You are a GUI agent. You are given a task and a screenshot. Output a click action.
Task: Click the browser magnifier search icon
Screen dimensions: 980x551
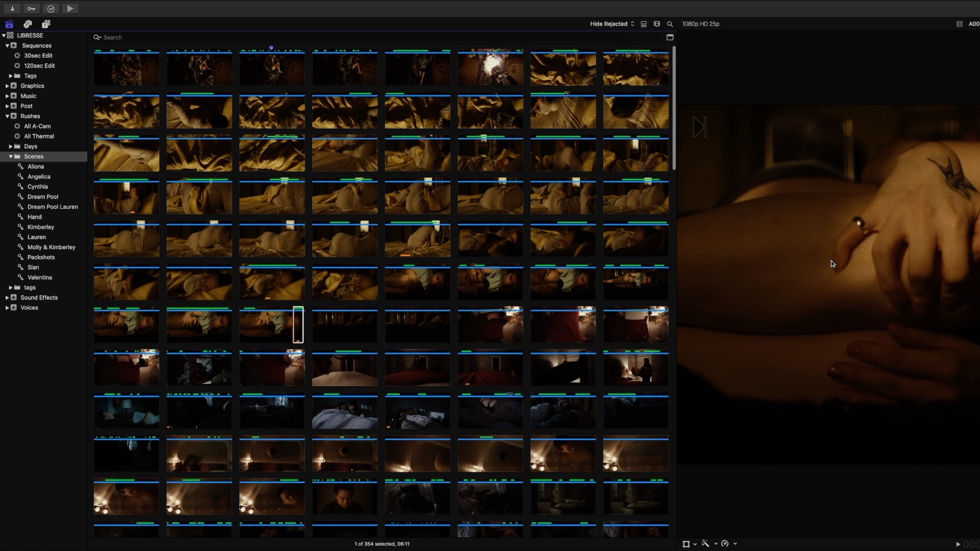click(670, 24)
